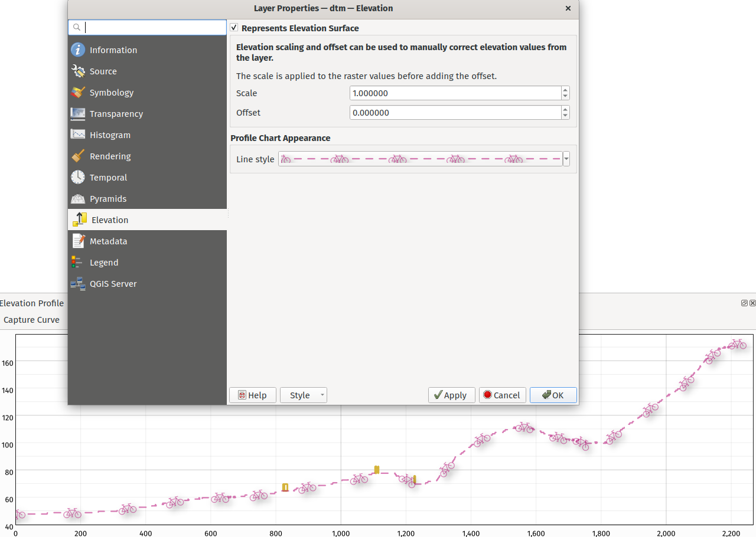Select the Temporal clock icon
Viewport: 756px width, 537px height.
point(78,178)
